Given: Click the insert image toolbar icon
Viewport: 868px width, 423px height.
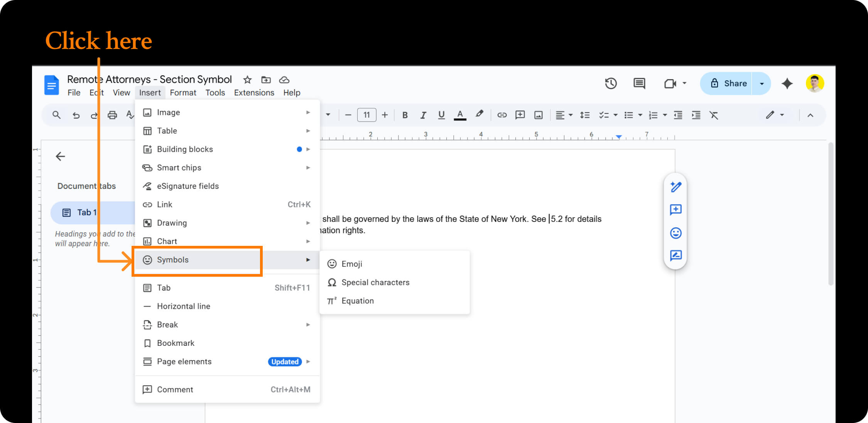Looking at the screenshot, I should pos(539,115).
